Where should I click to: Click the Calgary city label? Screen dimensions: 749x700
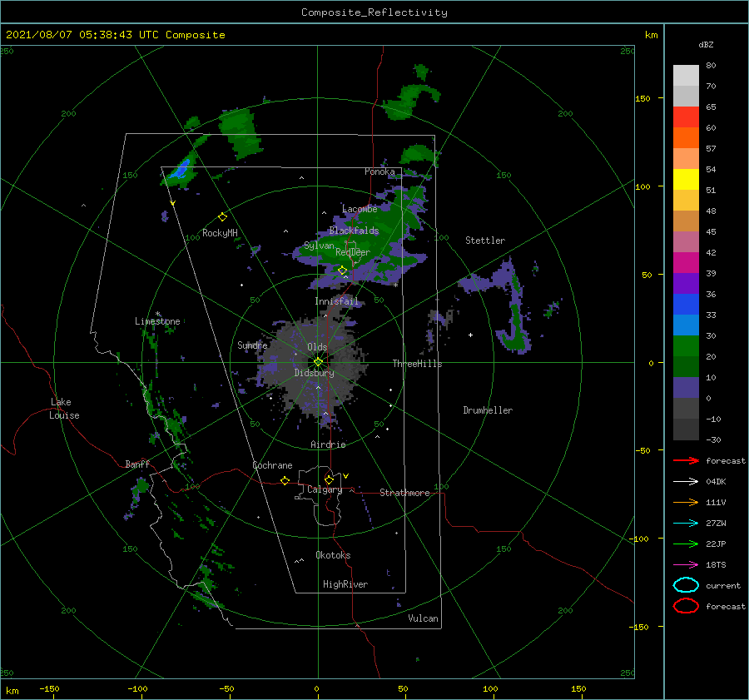coord(325,489)
